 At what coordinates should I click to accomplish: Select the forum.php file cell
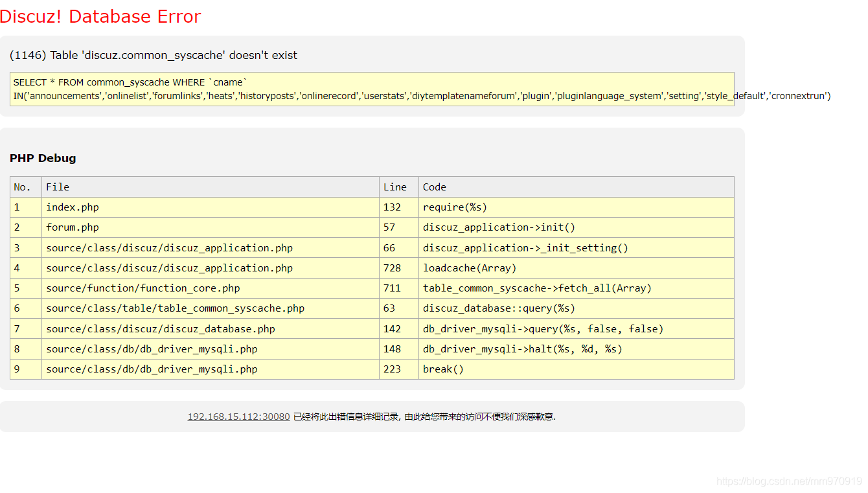211,227
